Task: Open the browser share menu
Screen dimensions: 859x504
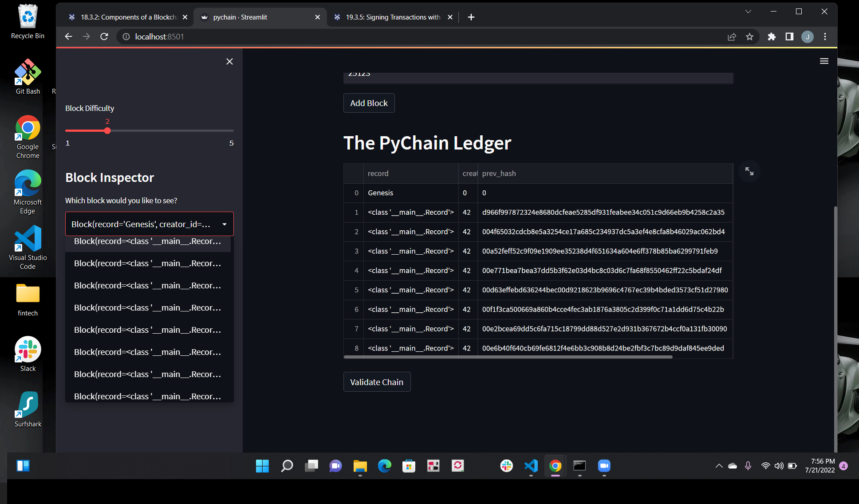Action: [x=732, y=37]
